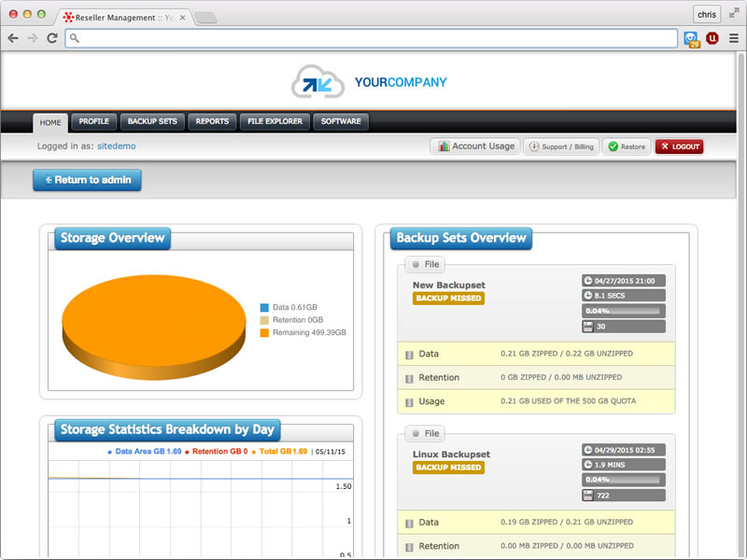
Task: Click the sitedemo username link
Action: point(116,147)
